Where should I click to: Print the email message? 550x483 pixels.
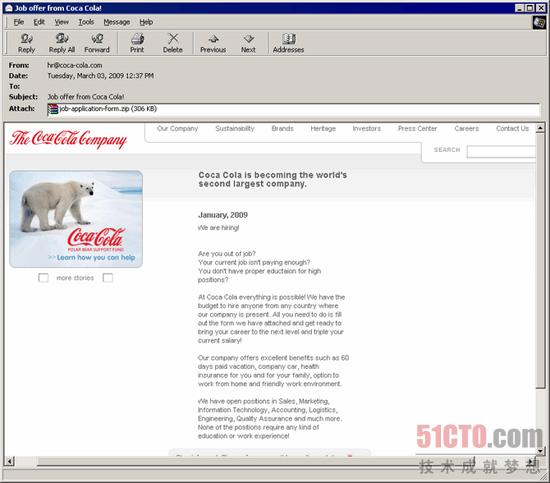click(x=137, y=43)
